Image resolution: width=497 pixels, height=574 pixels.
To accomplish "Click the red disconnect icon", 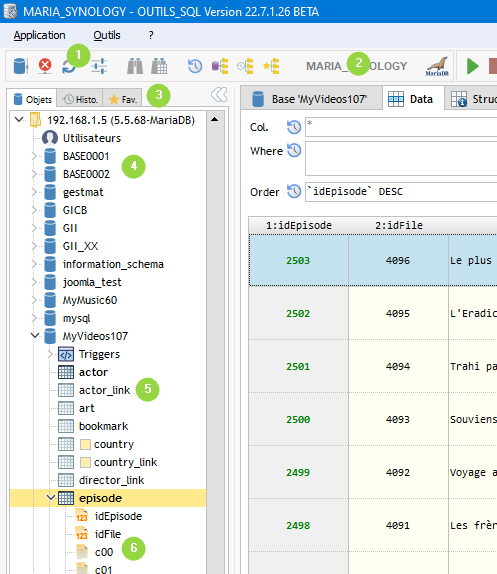I will click(x=45, y=66).
